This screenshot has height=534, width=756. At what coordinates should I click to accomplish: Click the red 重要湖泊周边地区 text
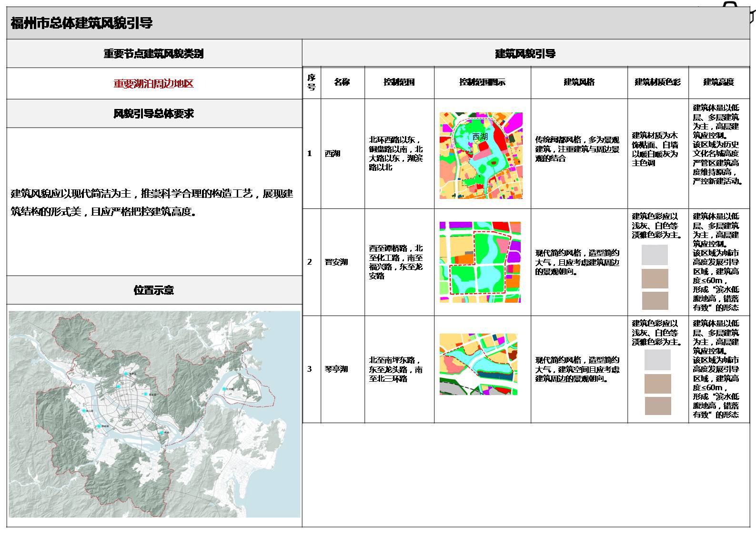[153, 84]
